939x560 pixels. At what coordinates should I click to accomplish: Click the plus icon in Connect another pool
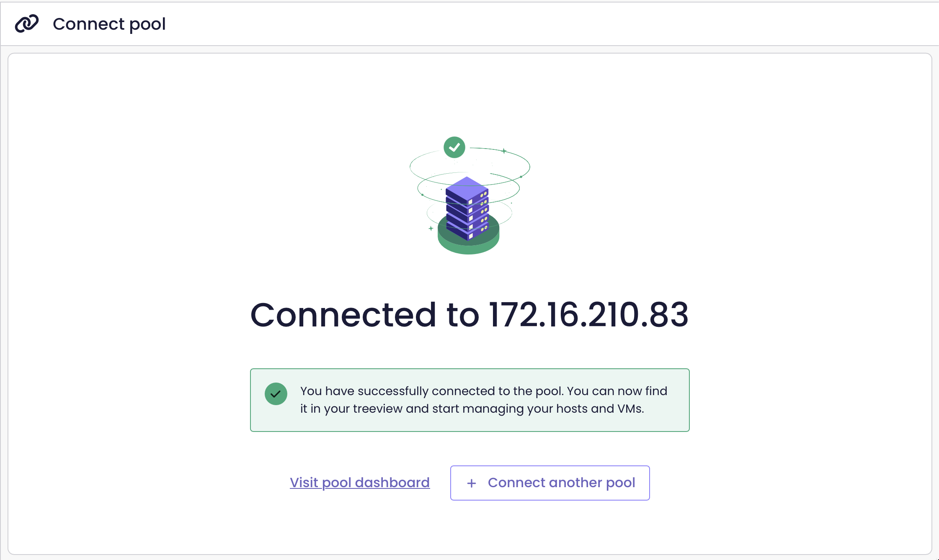tap(472, 483)
